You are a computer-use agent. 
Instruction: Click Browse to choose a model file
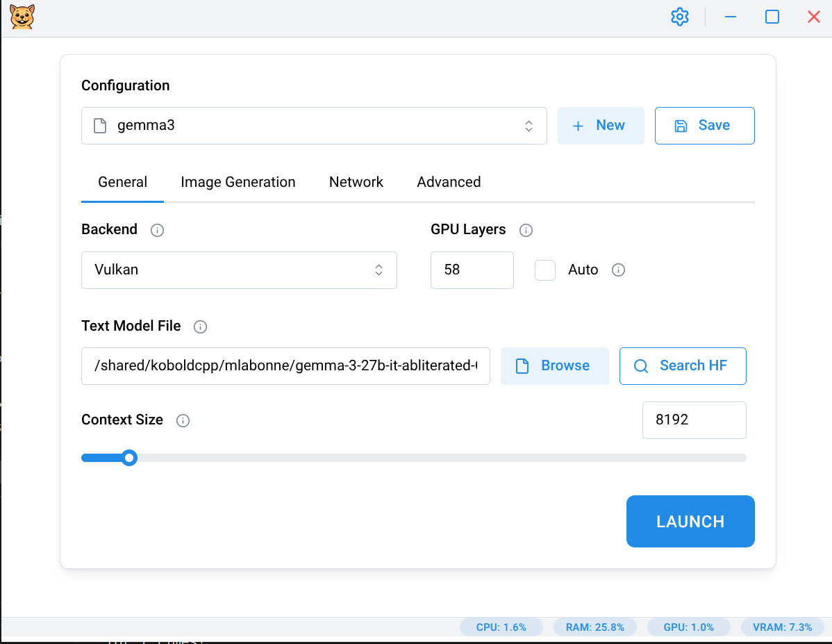point(554,366)
